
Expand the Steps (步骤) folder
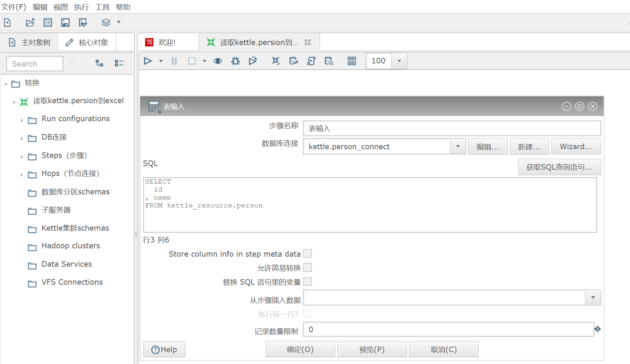(21, 157)
